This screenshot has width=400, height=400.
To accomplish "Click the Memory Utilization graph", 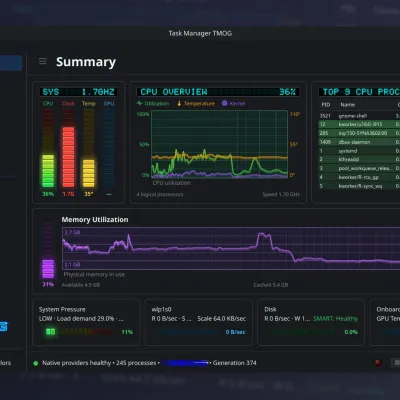I will (x=231, y=249).
